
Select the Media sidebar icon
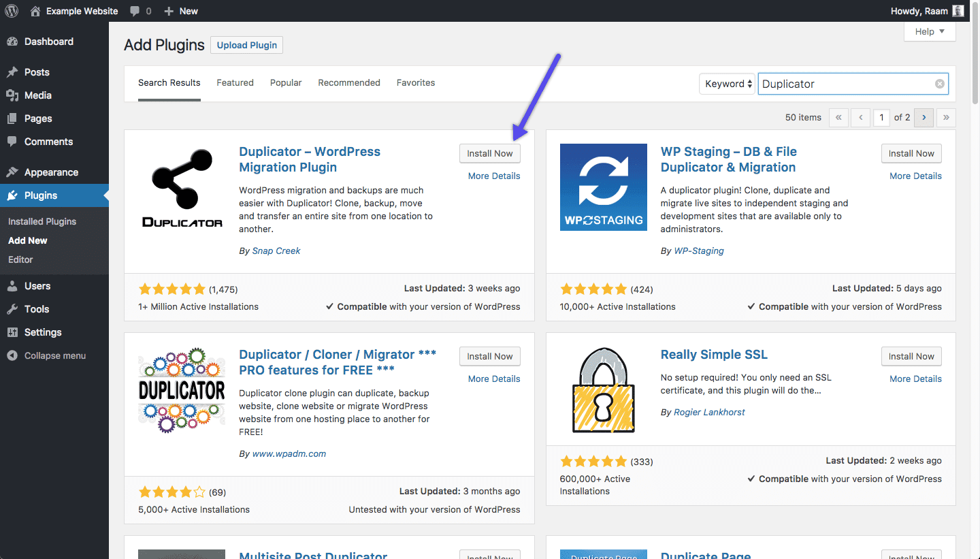(14, 95)
